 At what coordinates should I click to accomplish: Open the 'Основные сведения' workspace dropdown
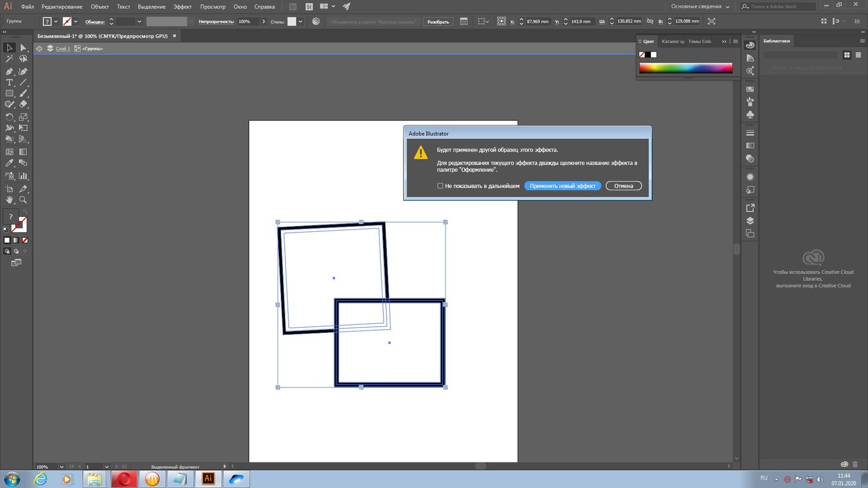click(x=700, y=6)
